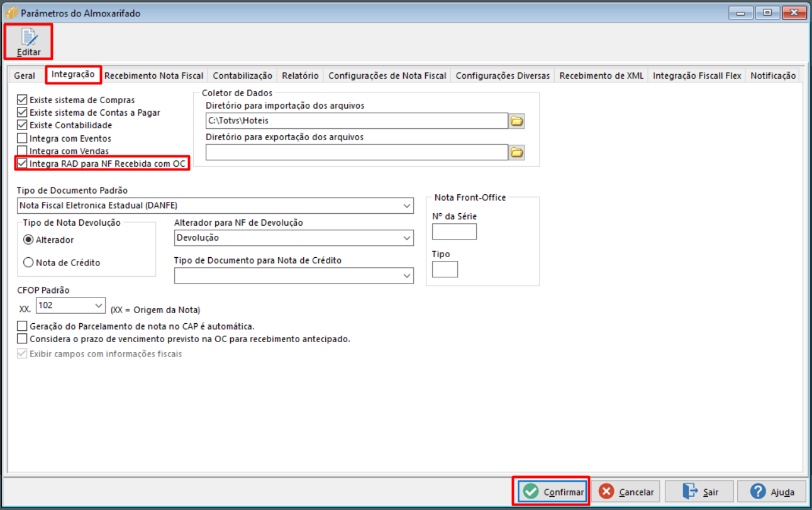Open Tipo de Documento para Nota de Crédito dropdown
Image resolution: width=812 pixels, height=510 pixels.
tap(406, 275)
